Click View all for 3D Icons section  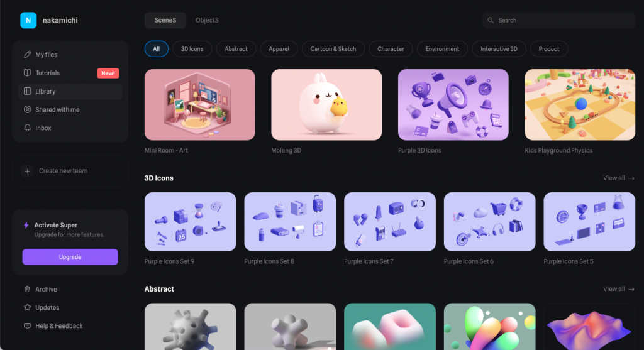(619, 178)
